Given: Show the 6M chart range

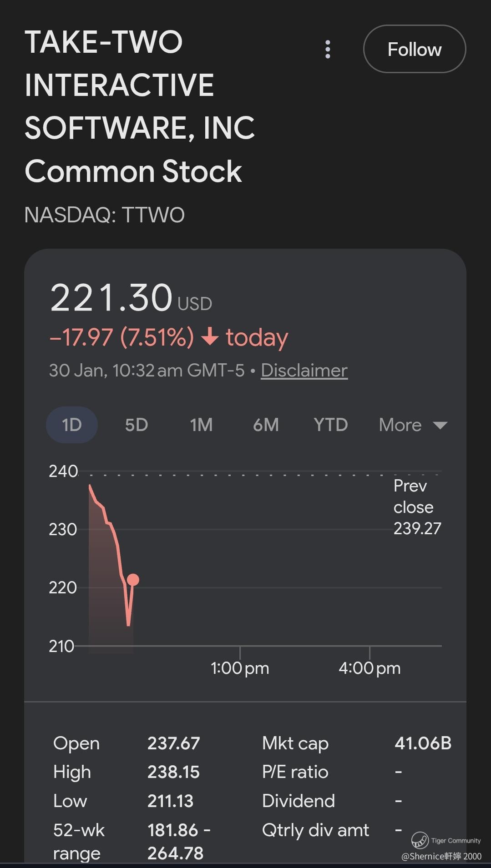Looking at the screenshot, I should click(266, 425).
